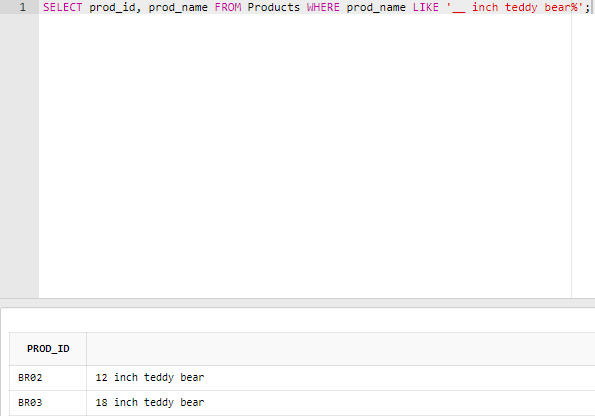The image size is (595, 416).
Task: Click the WHERE keyword in the query
Action: pos(323,7)
